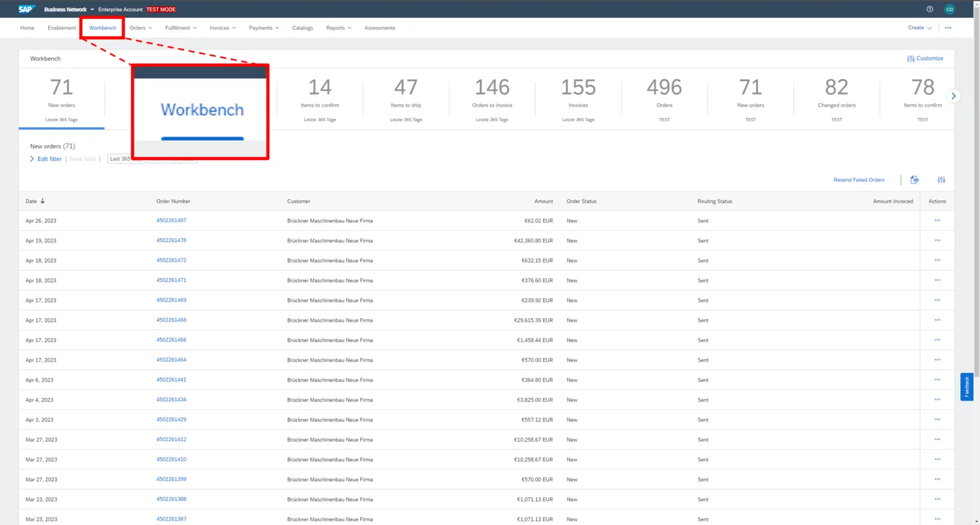Click Resend Failed Orders link
The height and width of the screenshot is (525, 980).
point(859,180)
